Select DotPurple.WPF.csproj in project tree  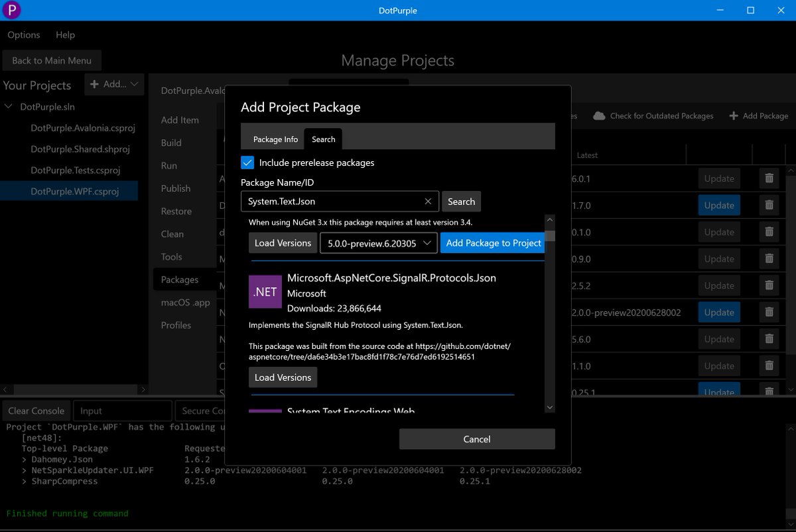point(74,192)
